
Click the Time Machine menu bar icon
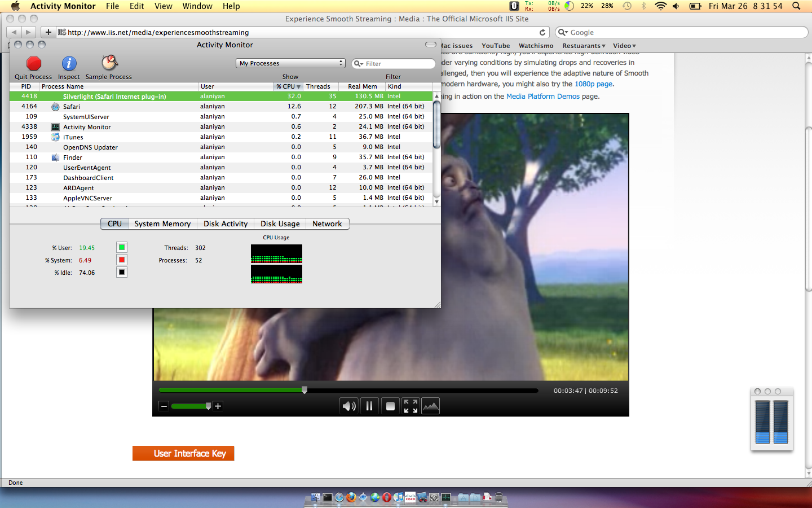click(x=627, y=6)
